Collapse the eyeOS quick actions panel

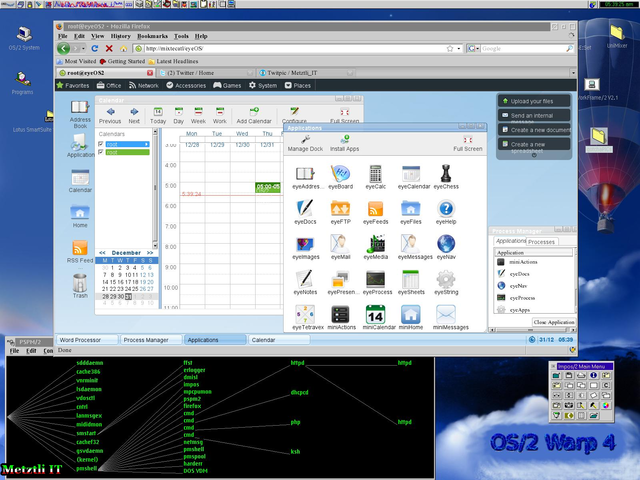(x=534, y=155)
